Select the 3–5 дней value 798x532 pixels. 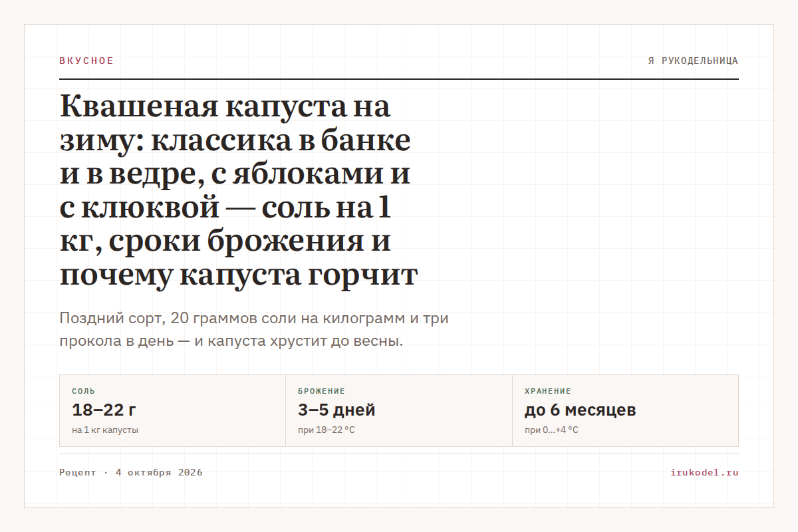pyautogui.click(x=336, y=410)
